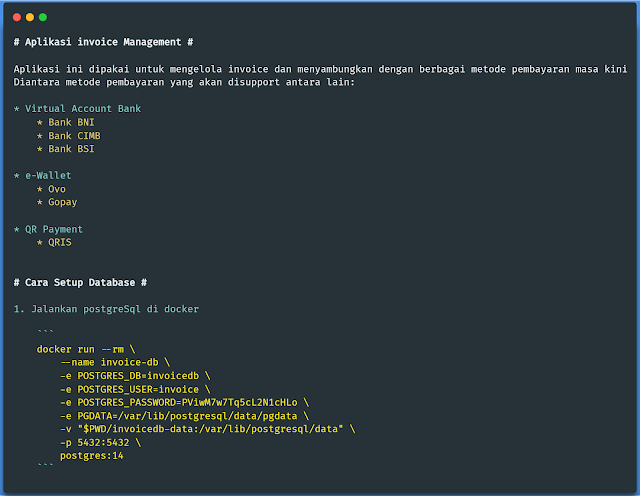640x496 pixels.
Task: Click the 'postgres:14' image line
Action: tap(91, 456)
